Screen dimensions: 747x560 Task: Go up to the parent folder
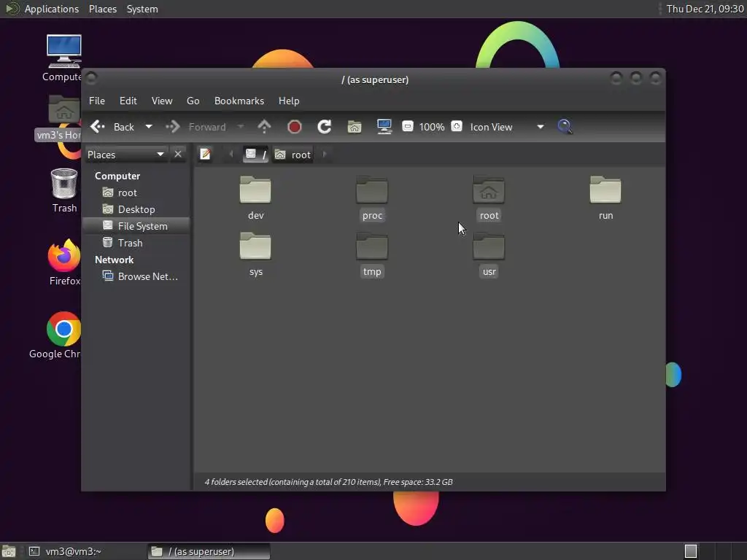(264, 127)
